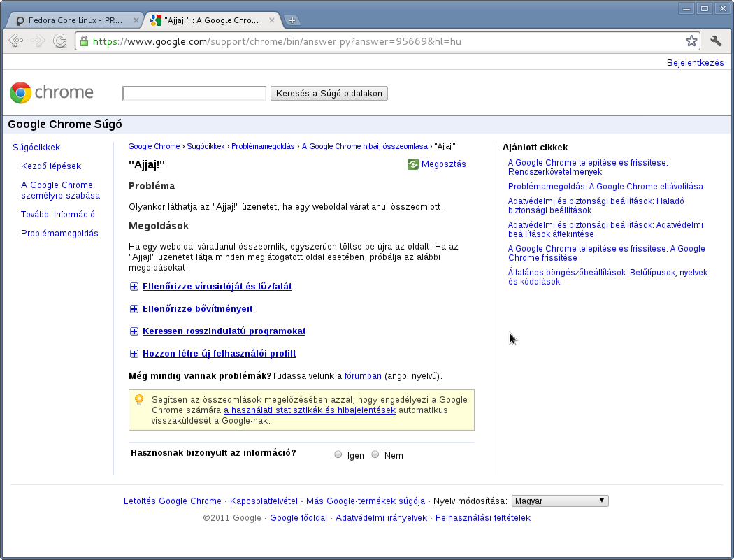734x560 pixels.
Task: Click the fórumban link
Action: 363,376
